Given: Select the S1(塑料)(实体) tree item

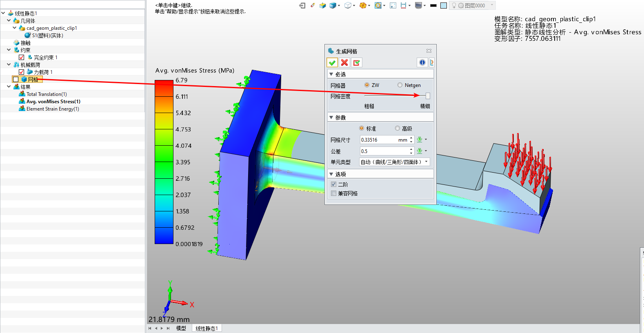Looking at the screenshot, I should (x=47, y=36).
